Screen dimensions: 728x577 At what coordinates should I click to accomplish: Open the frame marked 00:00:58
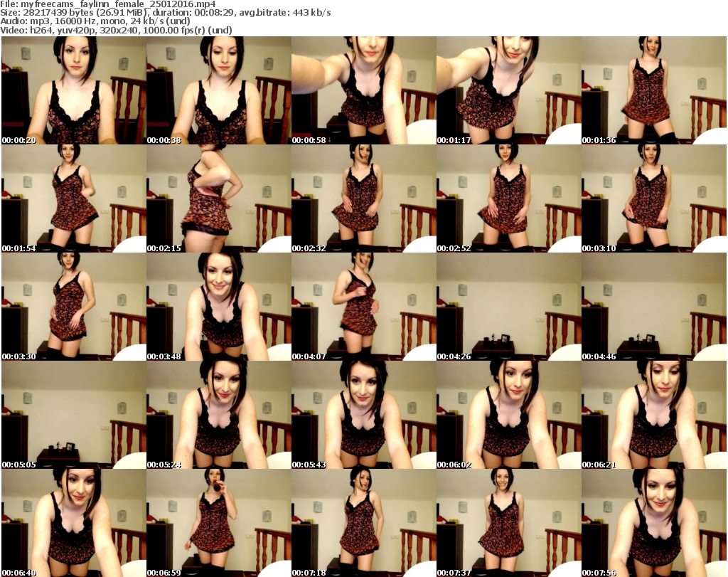363,90
